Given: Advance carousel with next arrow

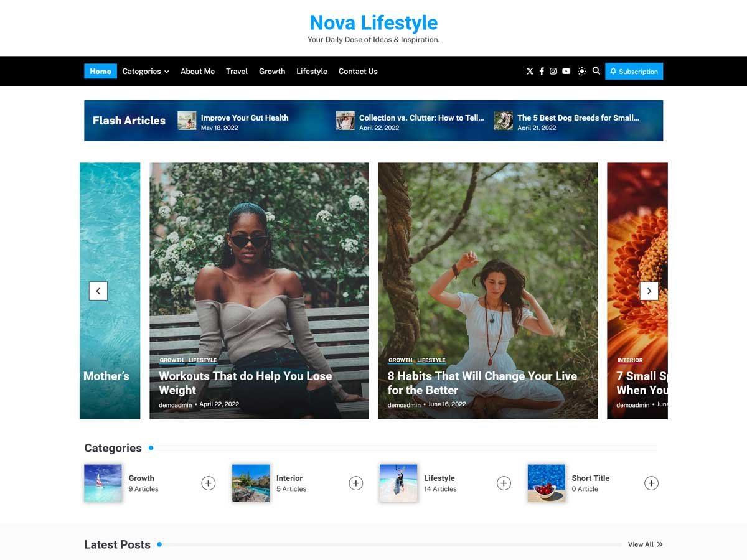Looking at the screenshot, I should [649, 291].
